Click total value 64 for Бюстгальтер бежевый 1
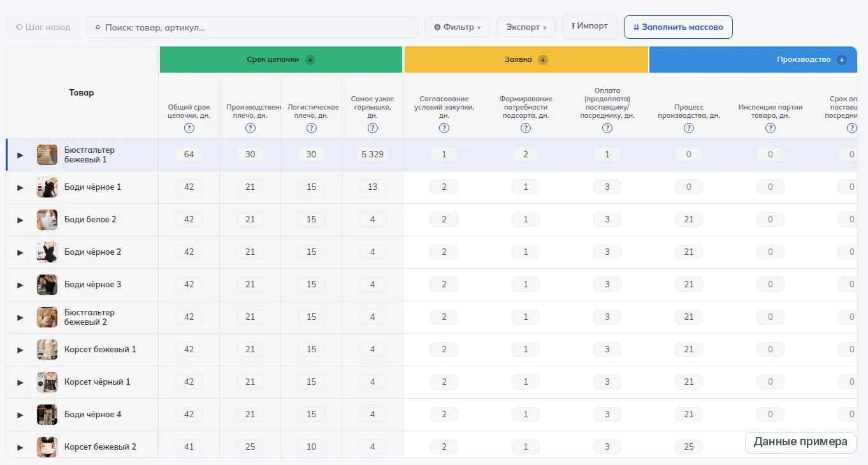 pos(189,155)
